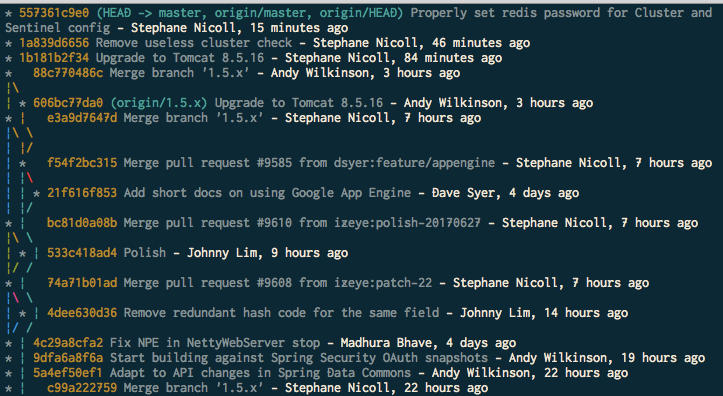723x396 pixels.
Task: Click the (origin/1.5.x) branch label
Action: [x=159, y=103]
